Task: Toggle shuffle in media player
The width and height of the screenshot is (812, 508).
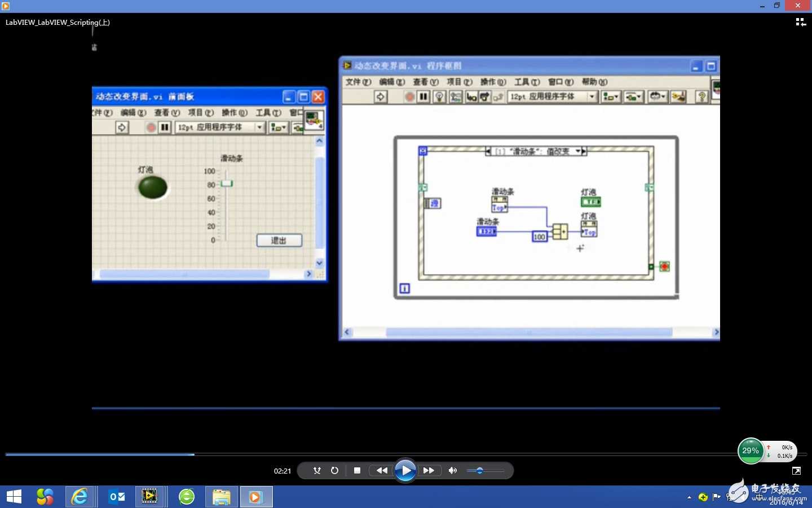Action: [317, 470]
